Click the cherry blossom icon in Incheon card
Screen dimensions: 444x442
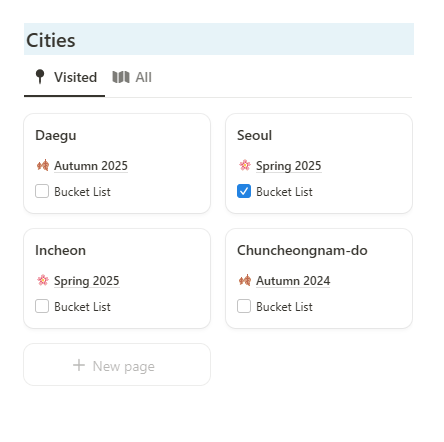pyautogui.click(x=43, y=280)
